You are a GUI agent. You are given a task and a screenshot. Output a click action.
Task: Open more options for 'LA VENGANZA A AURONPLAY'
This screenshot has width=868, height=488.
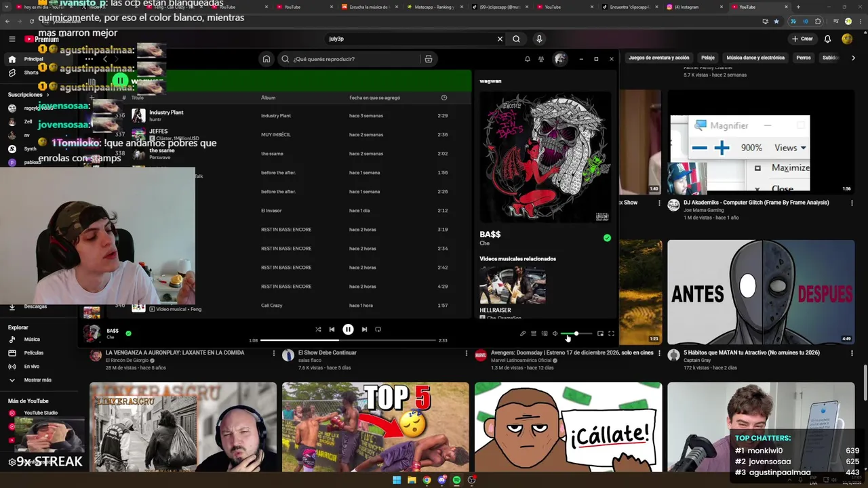coord(274,353)
